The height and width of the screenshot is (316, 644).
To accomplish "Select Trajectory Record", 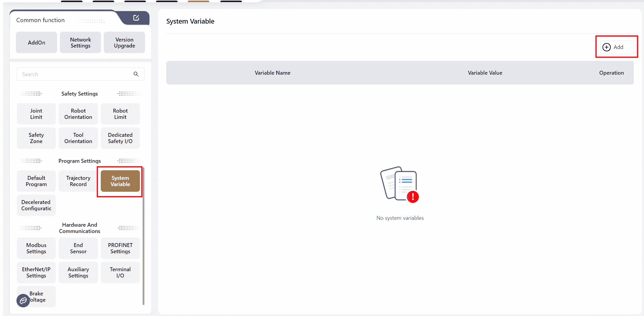I will pyautogui.click(x=78, y=181).
